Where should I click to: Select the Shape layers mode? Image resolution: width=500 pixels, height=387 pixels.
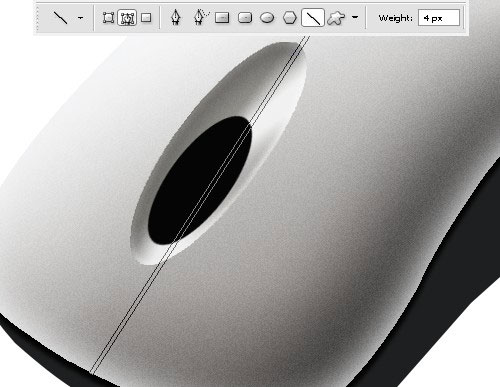click(x=108, y=18)
